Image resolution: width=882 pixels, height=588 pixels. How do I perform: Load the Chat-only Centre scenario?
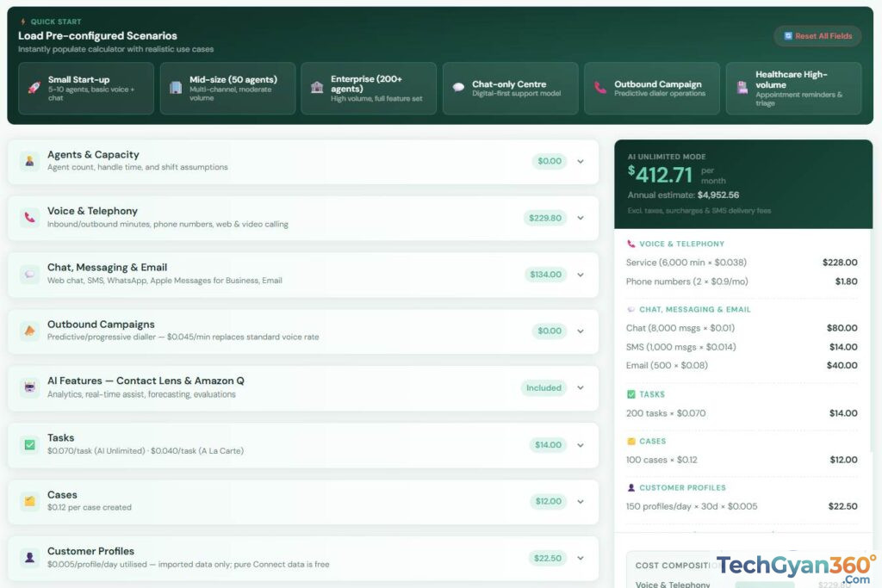[511, 89]
